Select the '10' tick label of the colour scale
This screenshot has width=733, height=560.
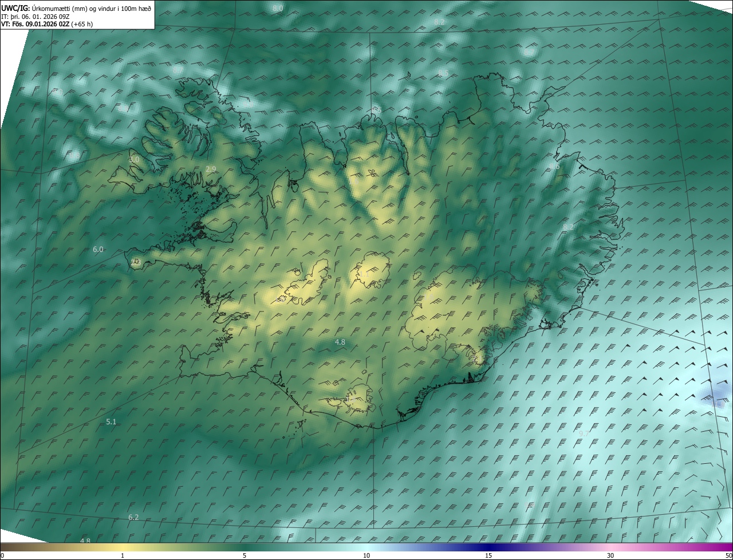point(366,556)
